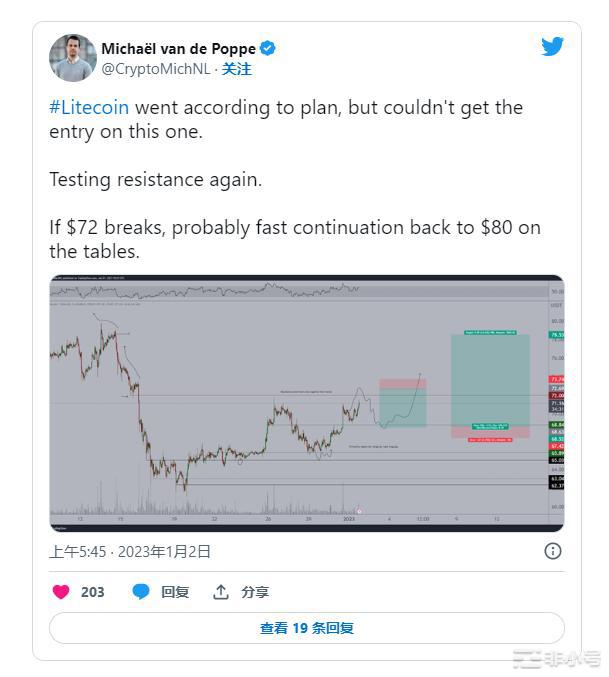Click the blue verified badge
Image resolution: width=609 pixels, height=677 pixels.
pos(268,48)
